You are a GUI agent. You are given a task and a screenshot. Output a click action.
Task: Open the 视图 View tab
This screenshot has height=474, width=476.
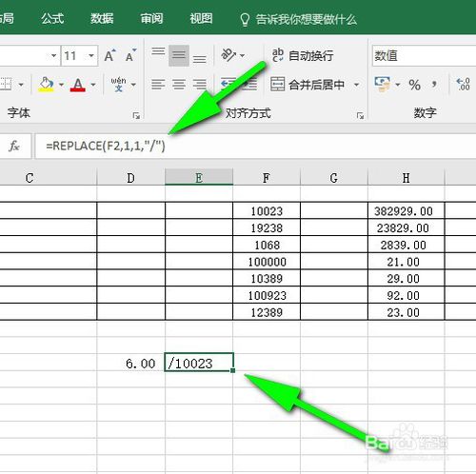[201, 18]
